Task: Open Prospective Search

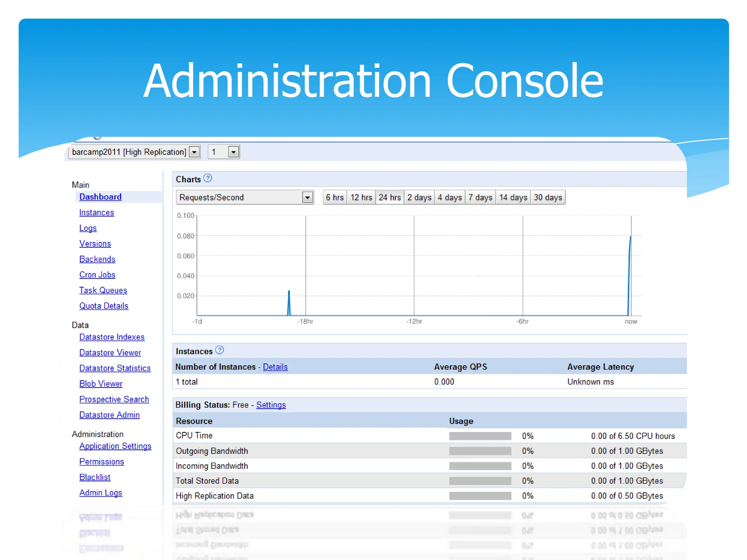Action: tap(114, 400)
